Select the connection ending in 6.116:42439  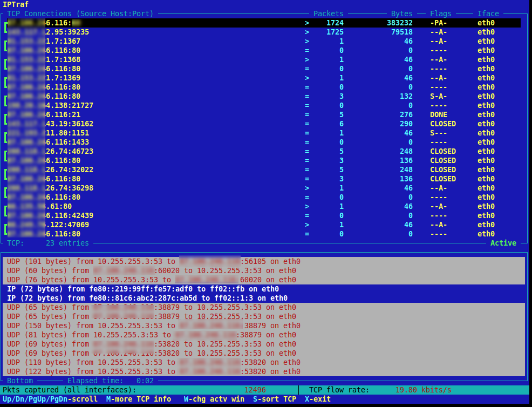tap(264, 215)
